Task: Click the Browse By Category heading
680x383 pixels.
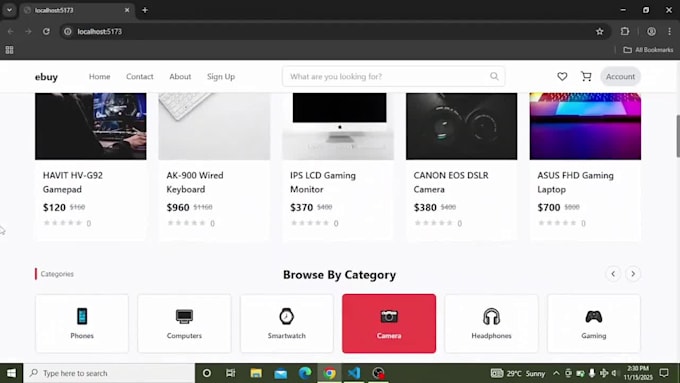Action: [340, 275]
